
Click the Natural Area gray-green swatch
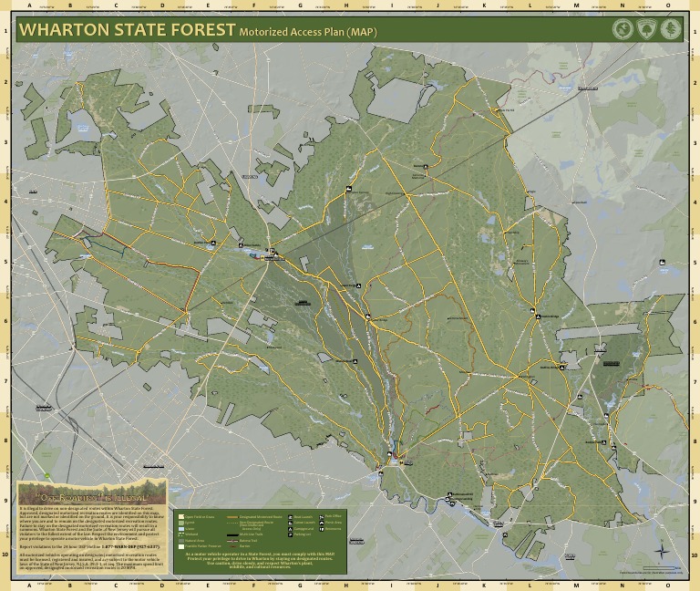tap(181, 541)
